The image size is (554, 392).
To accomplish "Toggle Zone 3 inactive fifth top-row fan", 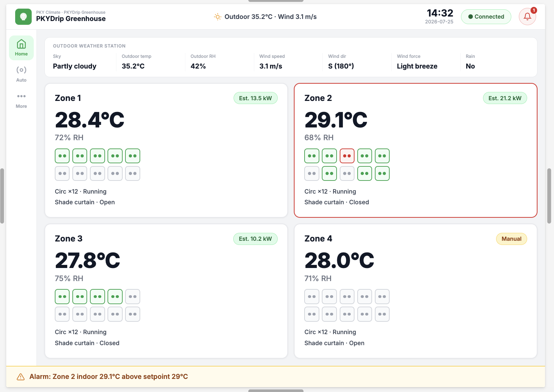I will (x=133, y=297).
